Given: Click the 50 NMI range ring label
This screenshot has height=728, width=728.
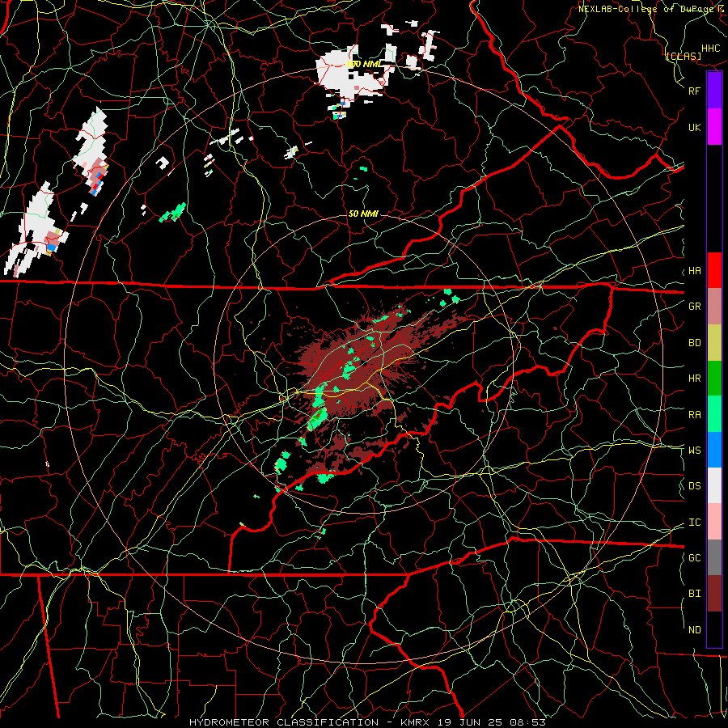Looking at the screenshot, I should (363, 214).
